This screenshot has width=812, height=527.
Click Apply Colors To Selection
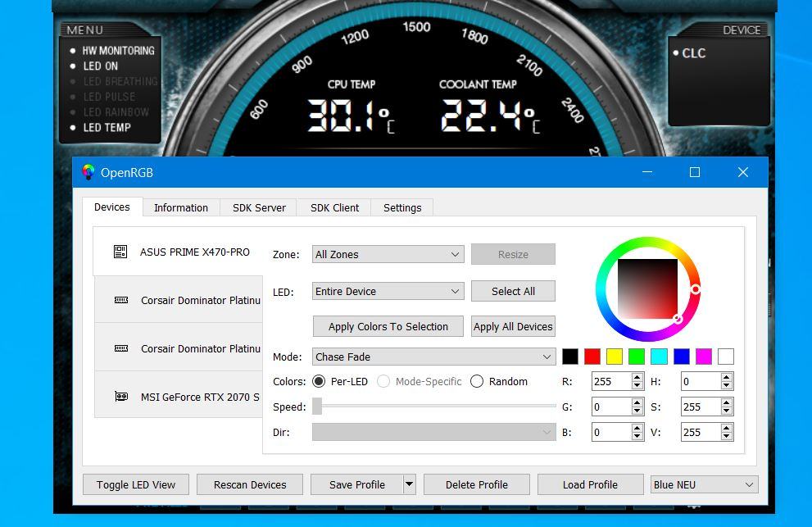388,326
